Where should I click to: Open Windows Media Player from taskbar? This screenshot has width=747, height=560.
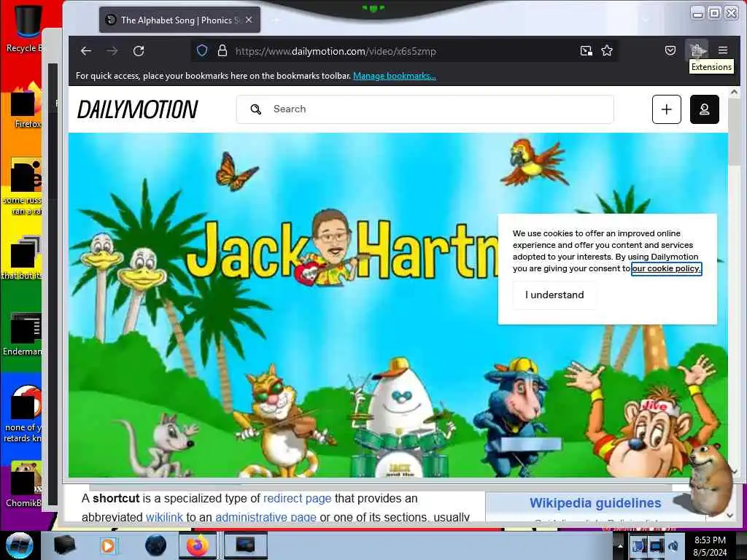tap(109, 545)
